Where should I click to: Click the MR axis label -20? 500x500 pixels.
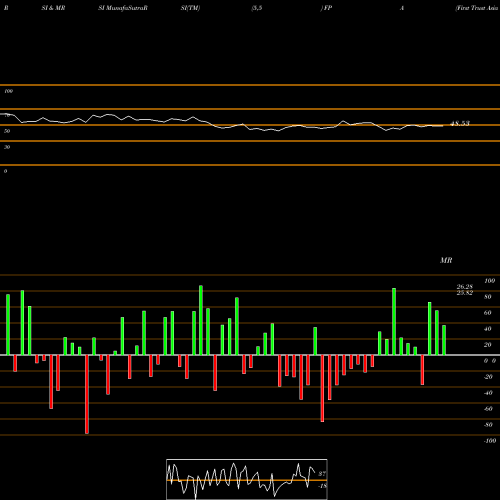click(x=488, y=377)
